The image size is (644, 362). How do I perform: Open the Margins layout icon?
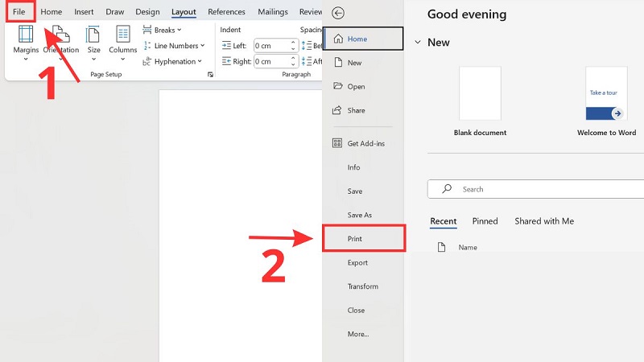[x=26, y=35]
